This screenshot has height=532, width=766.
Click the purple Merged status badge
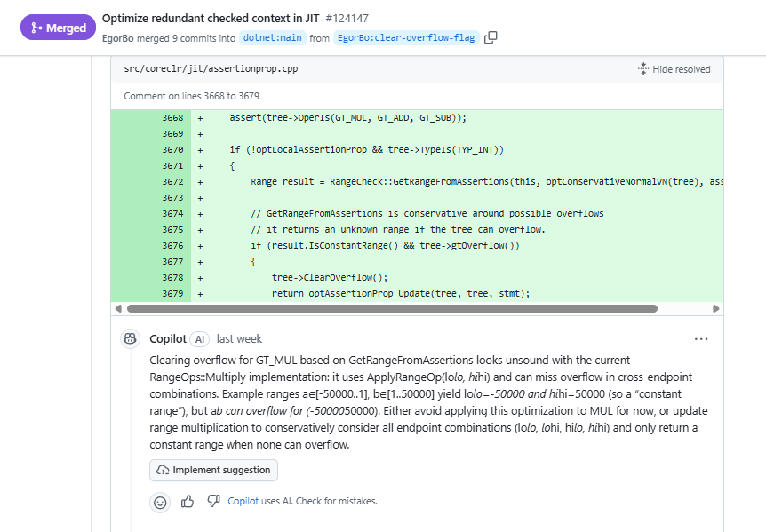(58, 28)
